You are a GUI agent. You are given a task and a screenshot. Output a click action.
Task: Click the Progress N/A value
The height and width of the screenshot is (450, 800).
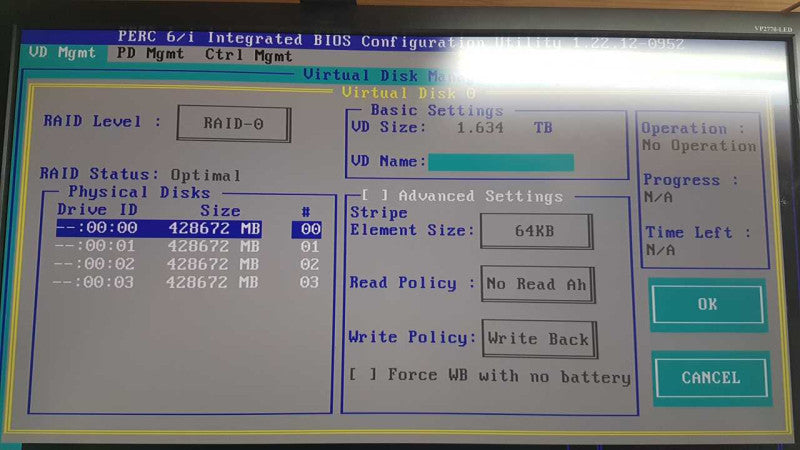pyautogui.click(x=658, y=197)
